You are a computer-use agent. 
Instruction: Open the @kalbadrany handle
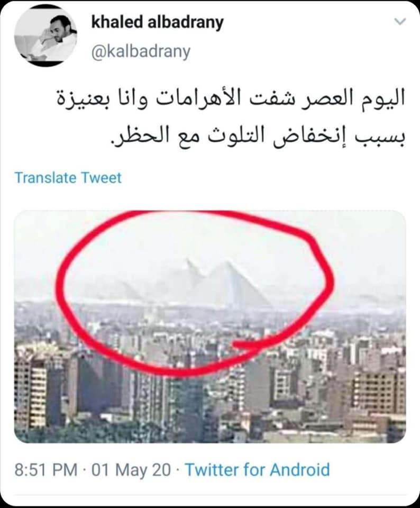tap(141, 52)
